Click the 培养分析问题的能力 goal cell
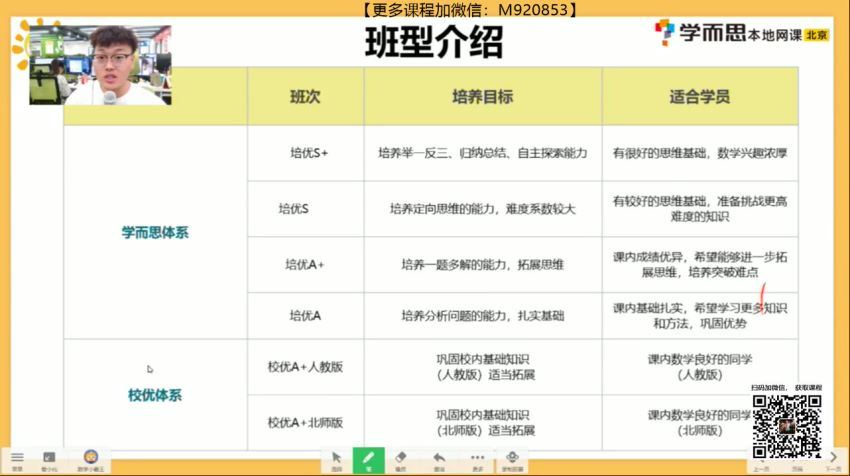850x476 pixels. click(482, 316)
